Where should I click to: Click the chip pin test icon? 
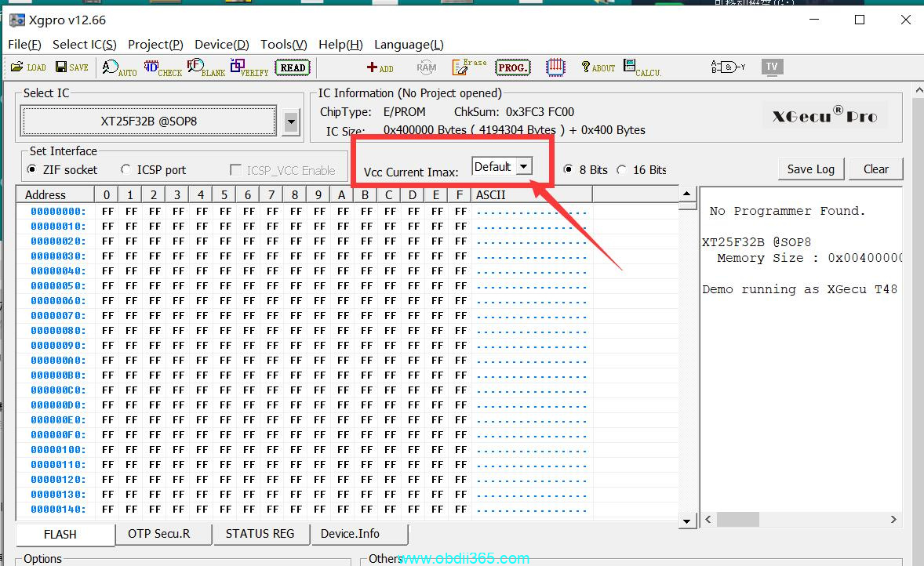(555, 67)
